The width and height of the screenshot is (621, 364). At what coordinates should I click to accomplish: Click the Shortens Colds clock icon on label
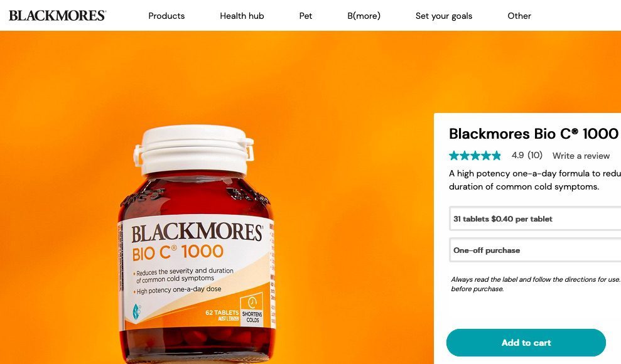[x=252, y=302]
